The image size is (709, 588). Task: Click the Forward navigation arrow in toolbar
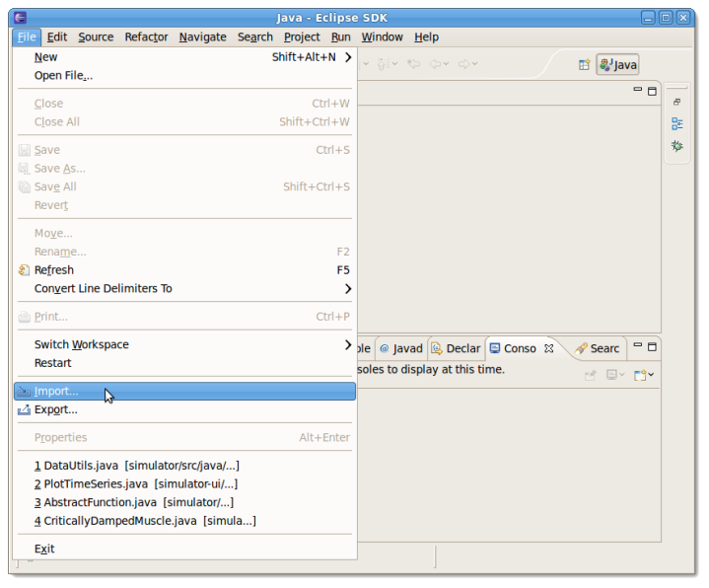click(463, 64)
